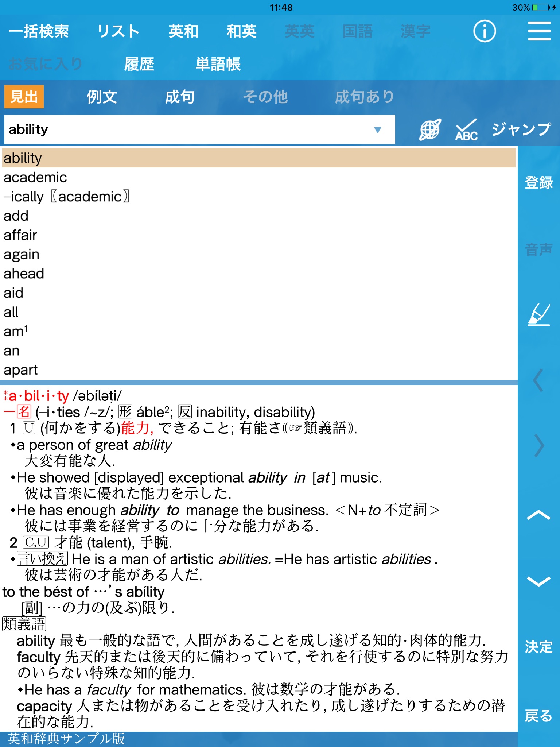Tap the faculty synonym entry
560x747 pixels.
38,657
